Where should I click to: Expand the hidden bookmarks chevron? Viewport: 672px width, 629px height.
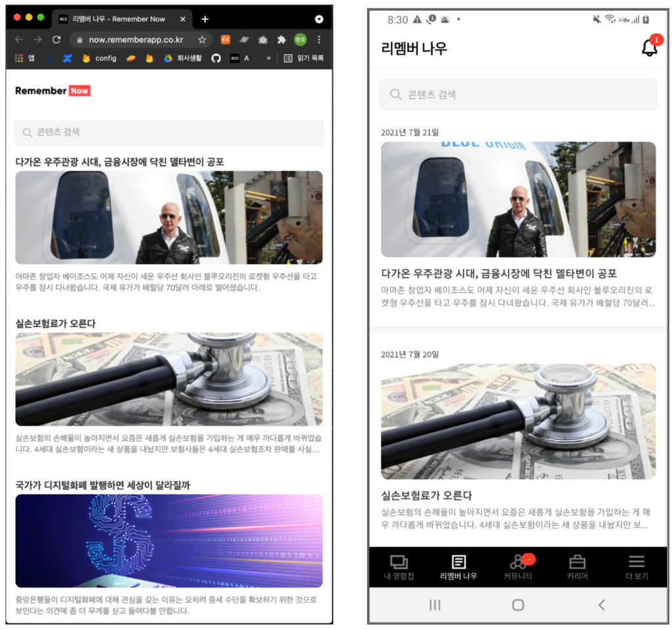(268, 58)
